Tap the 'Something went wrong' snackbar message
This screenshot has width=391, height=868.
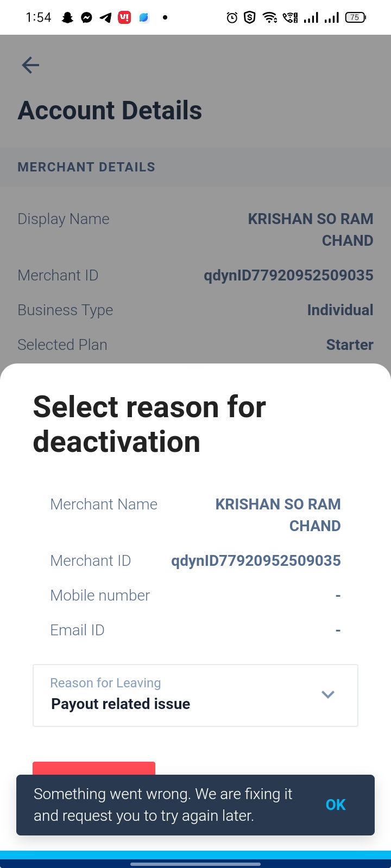[163, 805]
